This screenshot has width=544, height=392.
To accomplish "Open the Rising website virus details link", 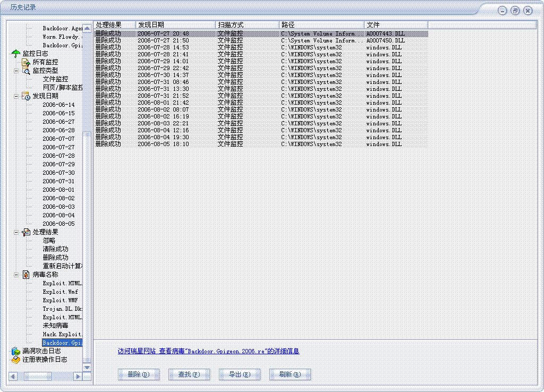I will [208, 352].
